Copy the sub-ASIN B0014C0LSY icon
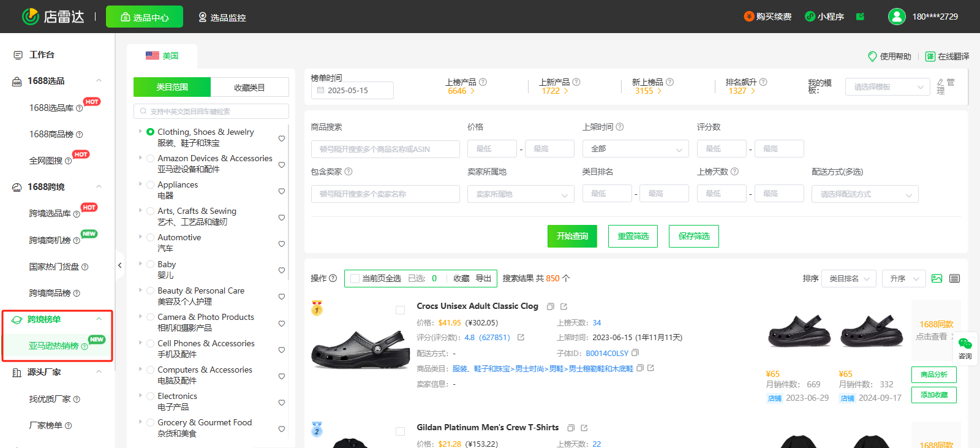Image resolution: width=980 pixels, height=448 pixels. pos(635,353)
